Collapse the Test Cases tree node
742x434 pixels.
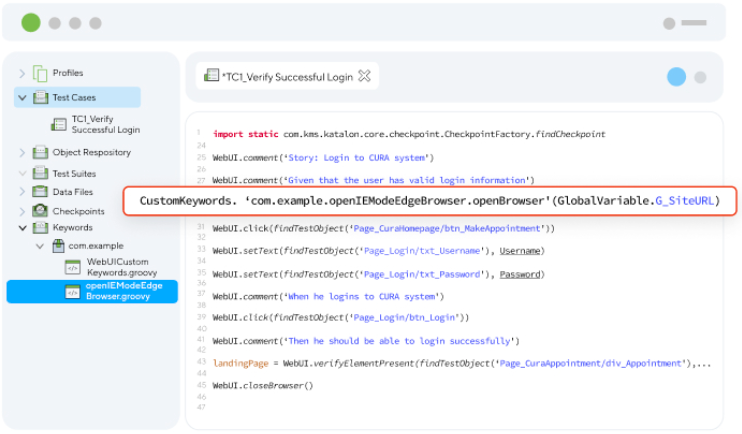pyautogui.click(x=22, y=98)
